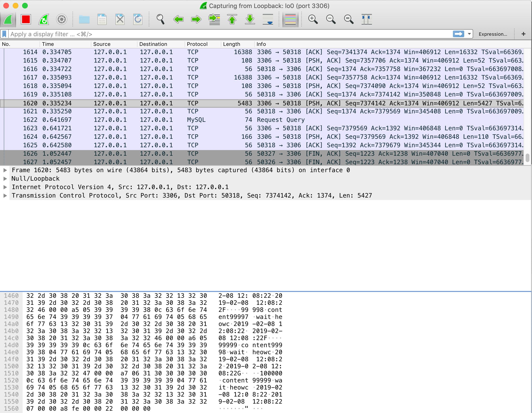The image size is (532, 413).
Task: Add a filter button with the plus control
Action: 523,34
